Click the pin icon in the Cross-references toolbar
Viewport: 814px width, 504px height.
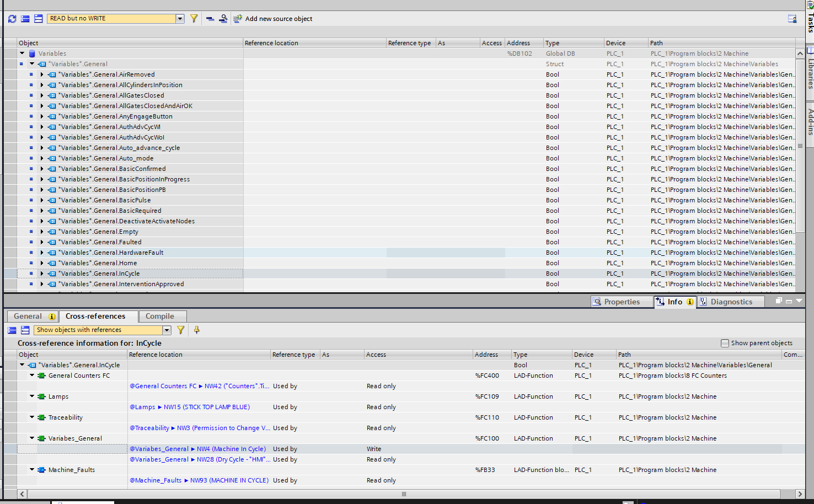coord(196,330)
